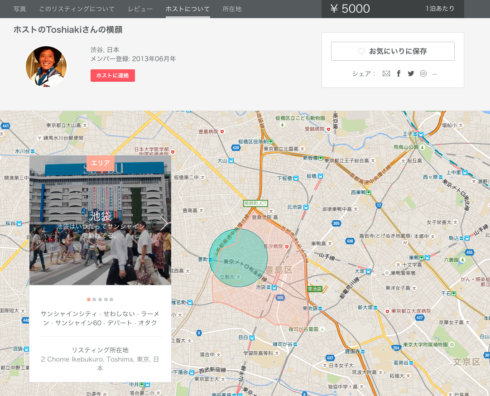Click the 大山 station marker on map
The image size is (490, 396).
point(231,161)
